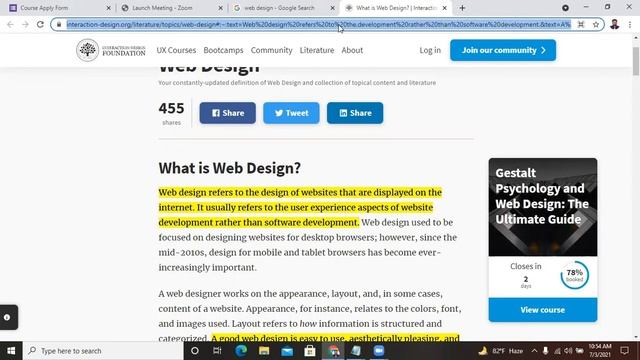Switch to the Launch Meeting - Zoom tab
This screenshot has width=640, height=360.
tap(171, 8)
